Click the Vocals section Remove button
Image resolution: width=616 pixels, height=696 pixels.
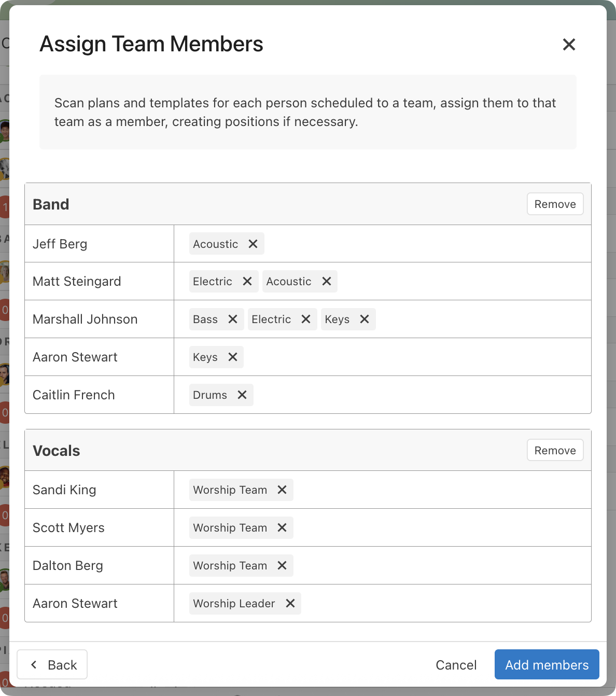(555, 450)
